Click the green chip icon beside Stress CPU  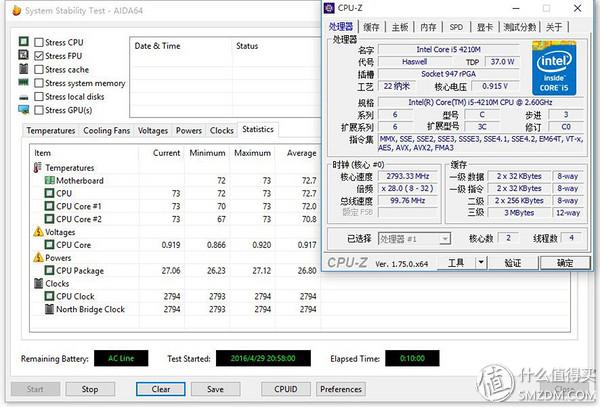(x=24, y=41)
